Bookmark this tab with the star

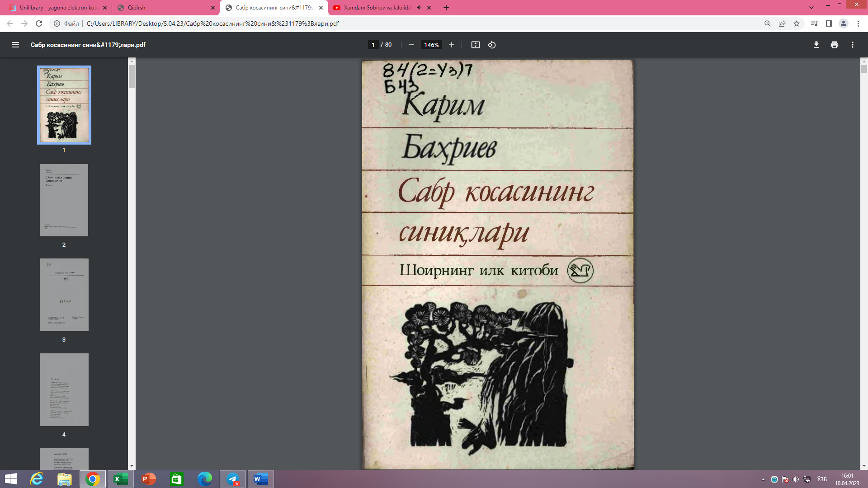(x=797, y=23)
